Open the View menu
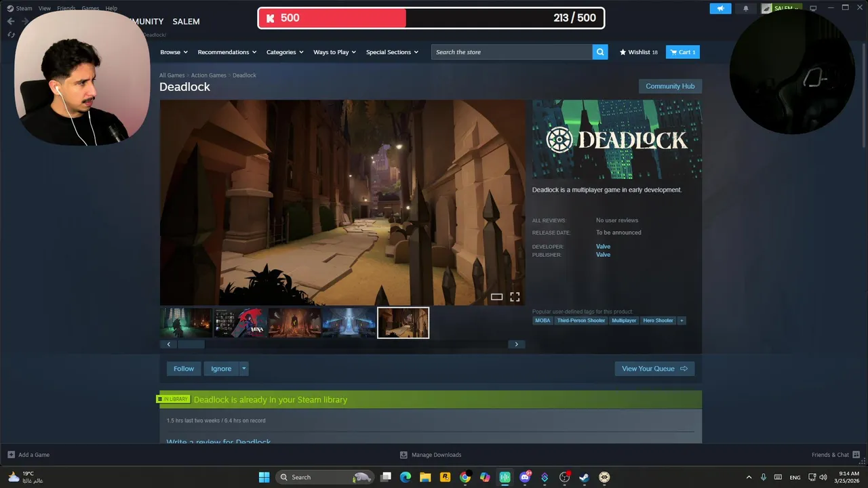Image resolution: width=868 pixels, height=488 pixels. tap(45, 8)
